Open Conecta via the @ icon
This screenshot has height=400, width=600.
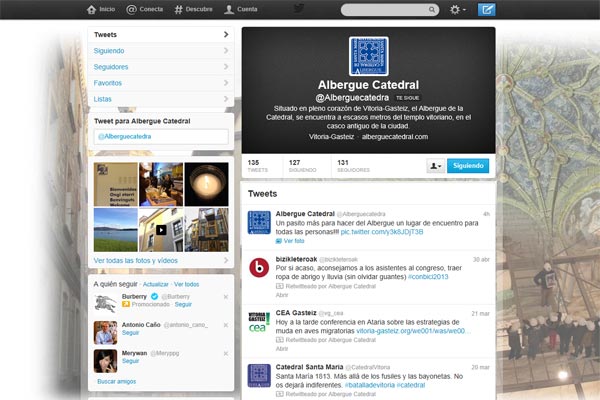pos(132,9)
